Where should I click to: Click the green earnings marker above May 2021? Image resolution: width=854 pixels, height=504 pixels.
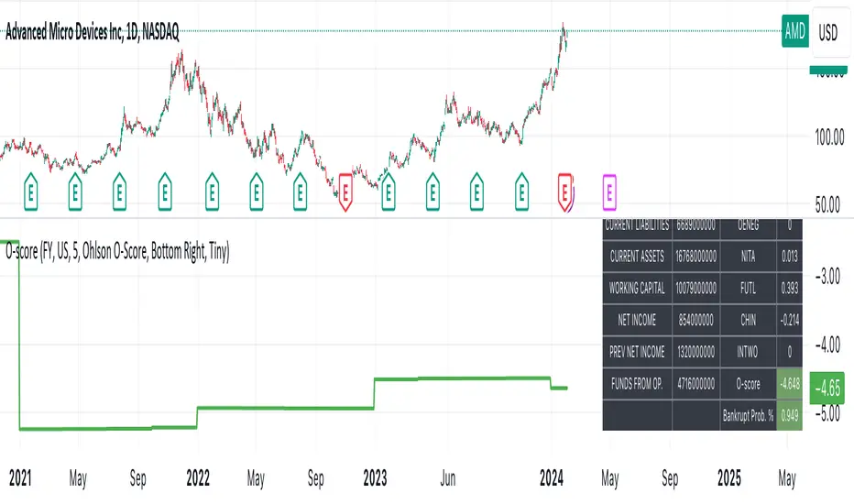pyautogui.click(x=75, y=192)
